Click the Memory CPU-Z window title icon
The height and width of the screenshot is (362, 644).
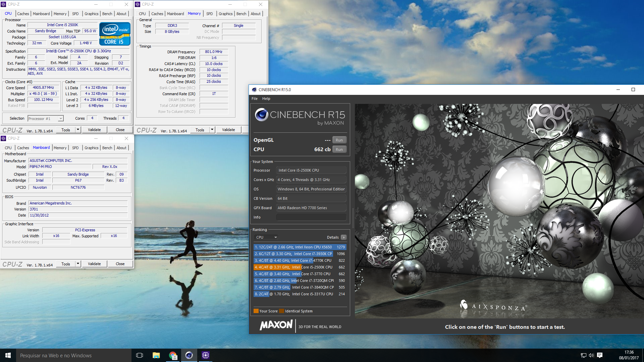(138, 4)
